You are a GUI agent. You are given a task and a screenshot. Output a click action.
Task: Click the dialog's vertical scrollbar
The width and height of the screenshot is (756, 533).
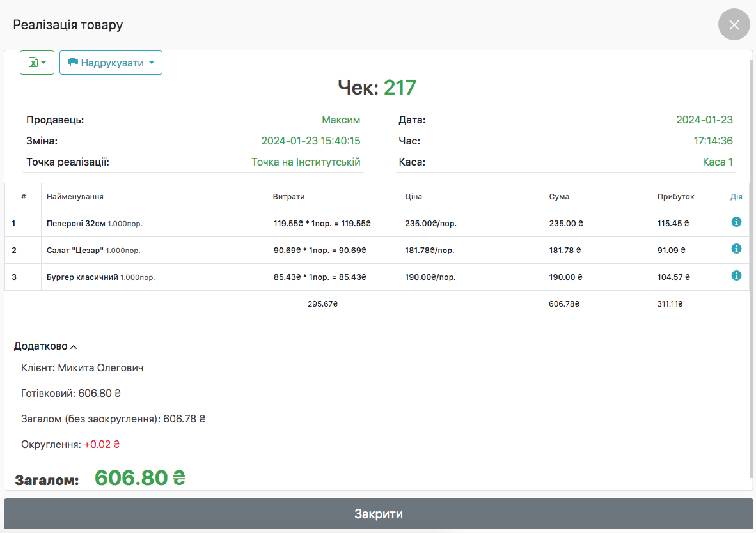[x=752, y=268]
